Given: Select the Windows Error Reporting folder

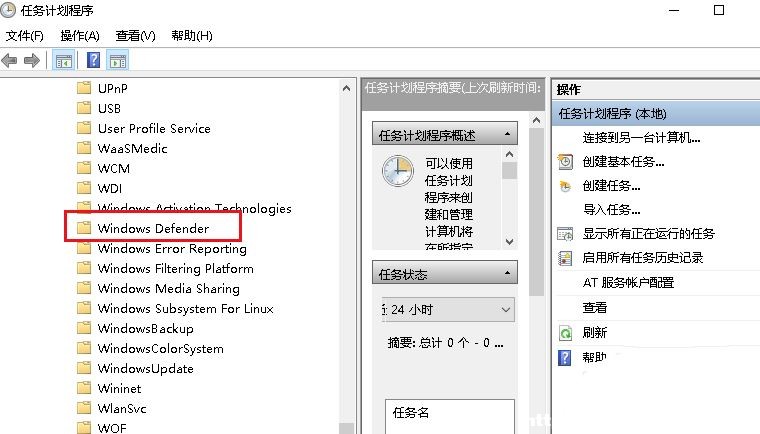Looking at the screenshot, I should coord(172,248).
